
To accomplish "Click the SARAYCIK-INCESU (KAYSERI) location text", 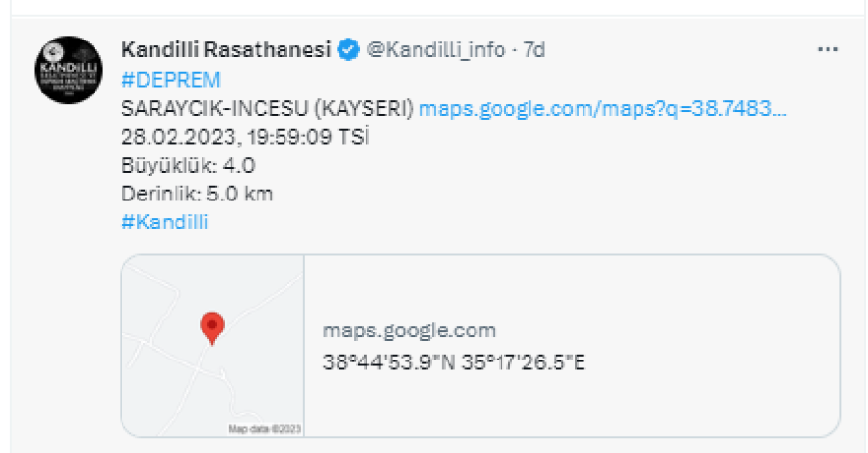I will pos(267,108).
